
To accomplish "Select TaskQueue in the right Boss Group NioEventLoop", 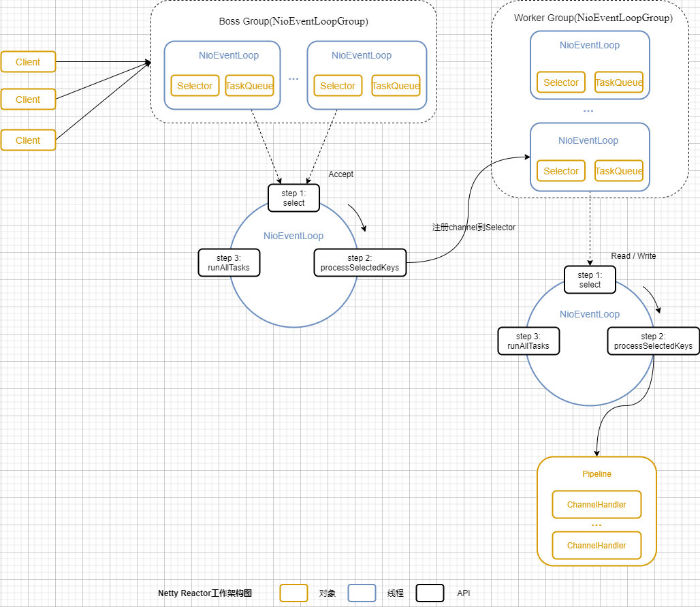I will pos(396,86).
